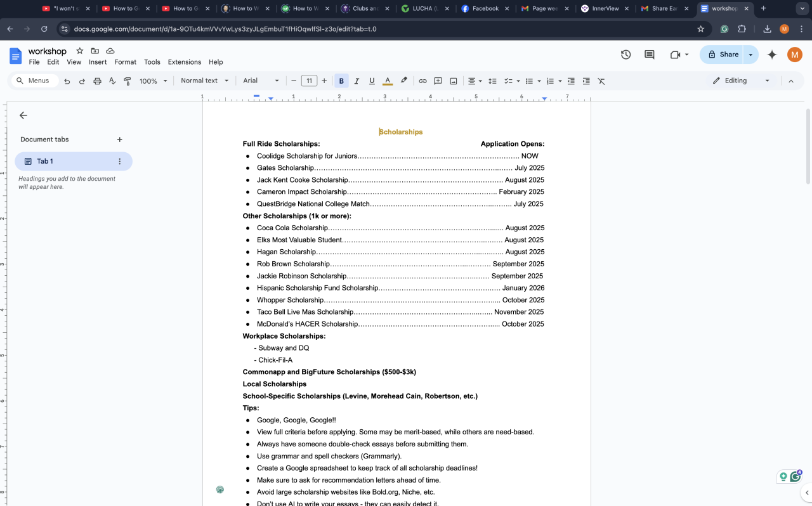Open the text color picker
Image resolution: width=812 pixels, height=506 pixels.
[x=387, y=81]
